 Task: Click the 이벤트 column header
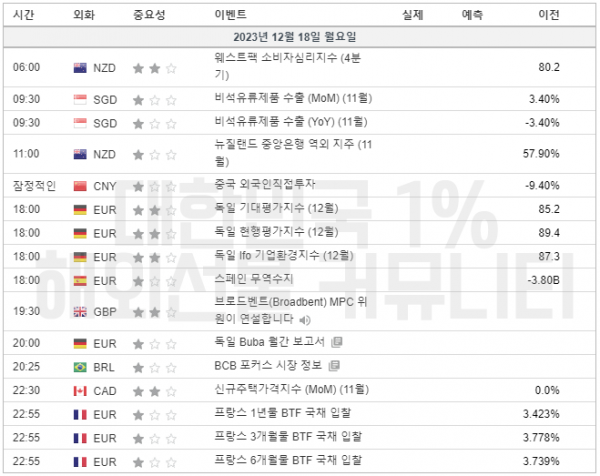tap(230, 15)
